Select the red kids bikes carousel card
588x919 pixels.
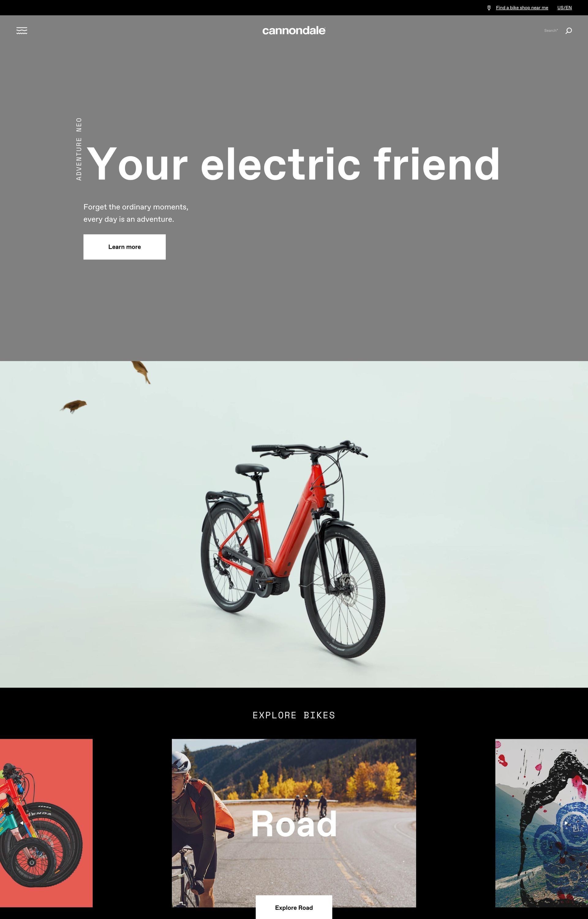coord(46,823)
